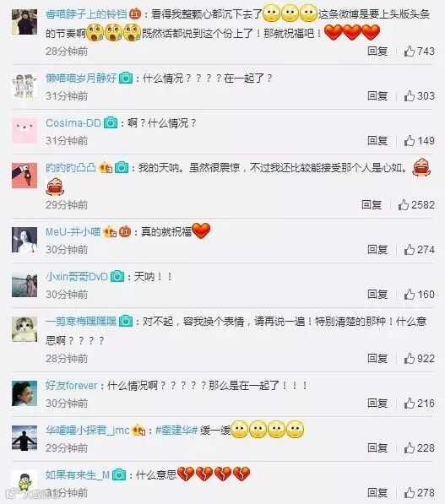445x504 pixels.
Task: Click camera badge beside Cosima-DD
Action: [x=111, y=122]
